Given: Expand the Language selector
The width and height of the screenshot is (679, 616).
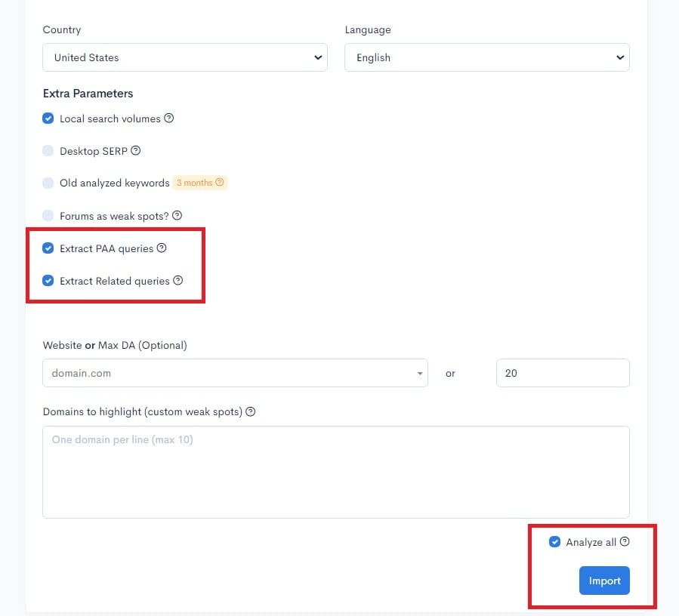Looking at the screenshot, I should click(x=487, y=57).
